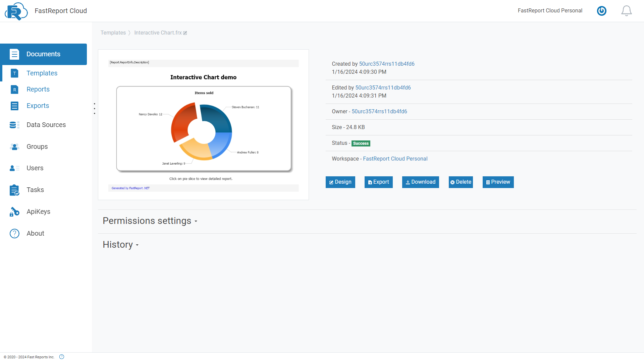
Task: Collapse the sidebar using the dots handle
Action: click(95, 108)
